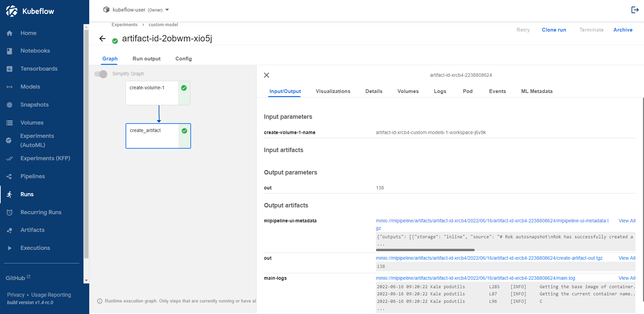Open Home via its house icon

[x=10, y=33]
